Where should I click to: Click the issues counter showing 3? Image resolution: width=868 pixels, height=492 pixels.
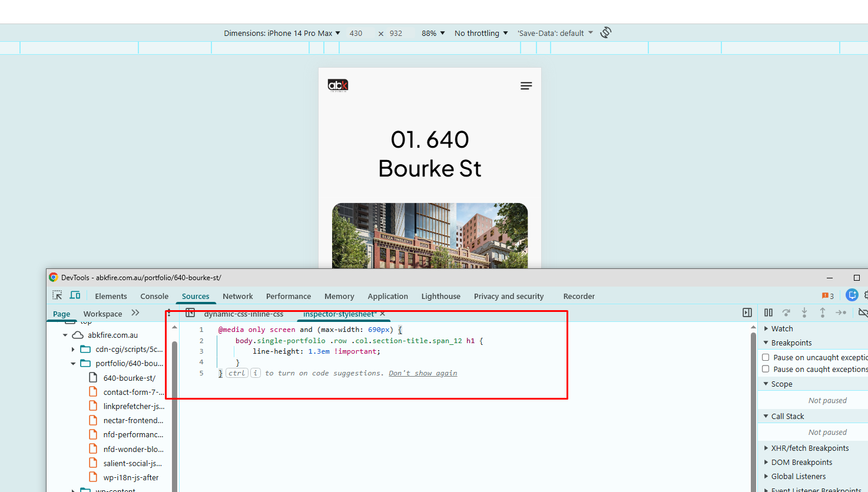[x=827, y=296]
